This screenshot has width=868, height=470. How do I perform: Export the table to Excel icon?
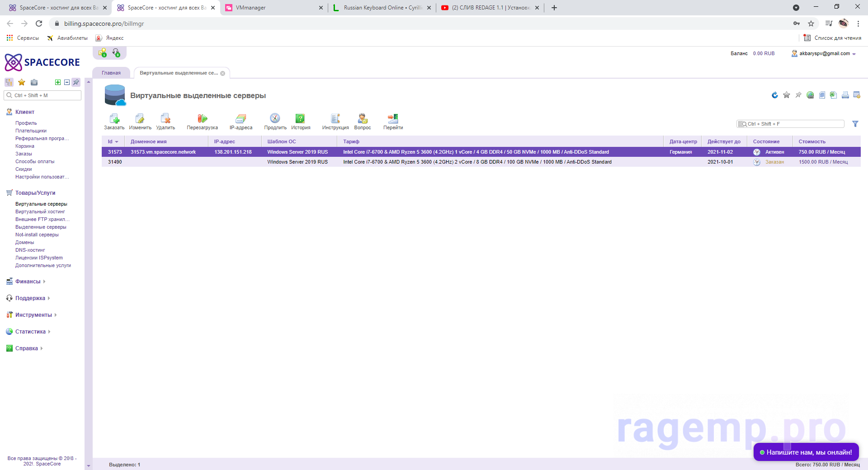point(833,95)
